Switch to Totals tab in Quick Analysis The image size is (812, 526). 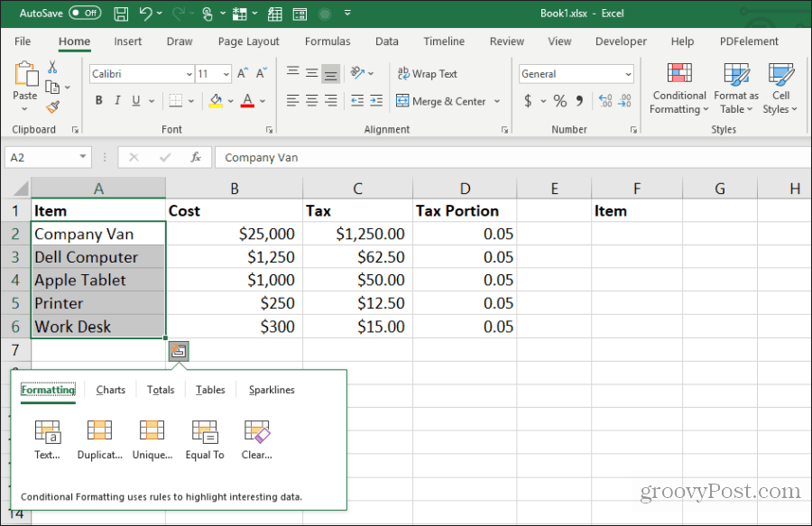click(161, 390)
